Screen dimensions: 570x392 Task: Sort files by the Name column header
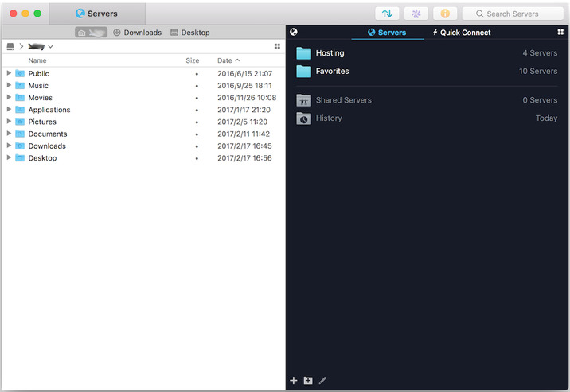(x=37, y=60)
